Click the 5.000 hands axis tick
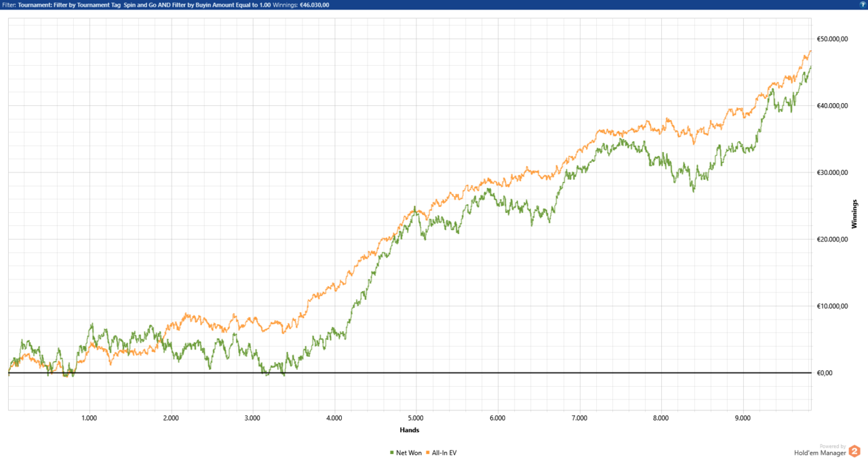Viewport: 868px width, 460px height. (416, 419)
